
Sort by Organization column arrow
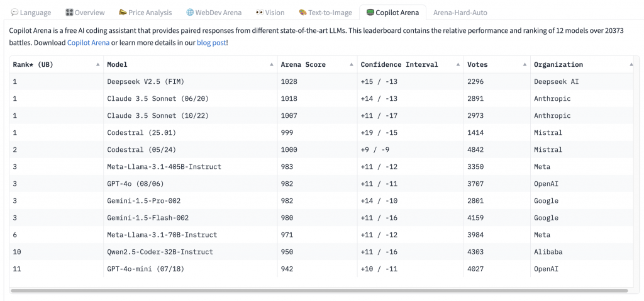631,65
